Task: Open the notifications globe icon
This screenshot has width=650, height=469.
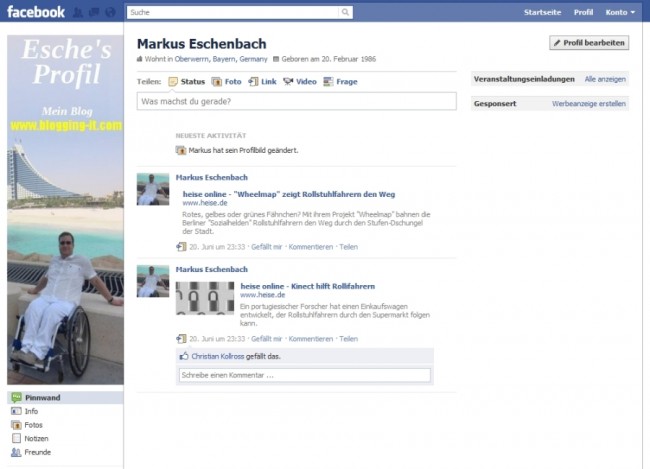Action: click(110, 12)
